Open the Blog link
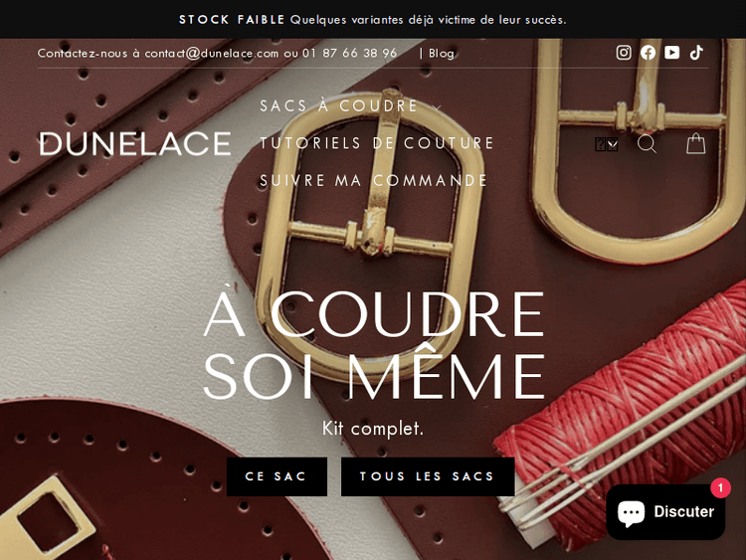Image resolution: width=746 pixels, height=560 pixels. click(442, 53)
